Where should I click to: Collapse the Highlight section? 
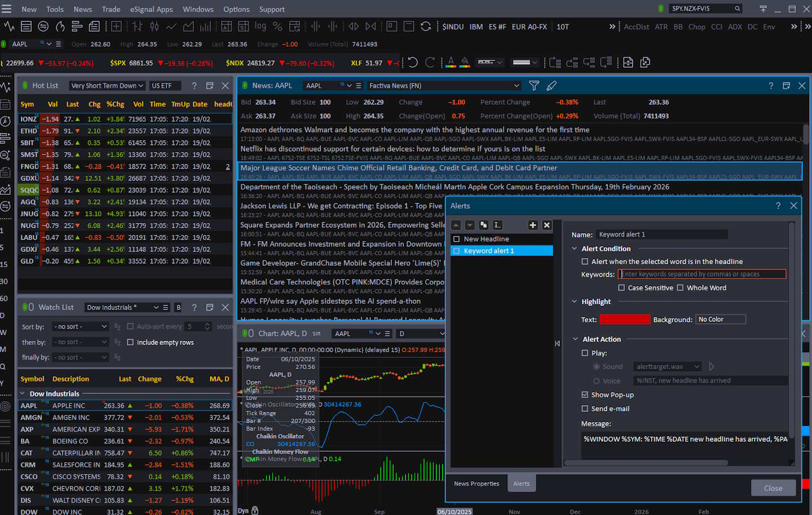tap(575, 301)
